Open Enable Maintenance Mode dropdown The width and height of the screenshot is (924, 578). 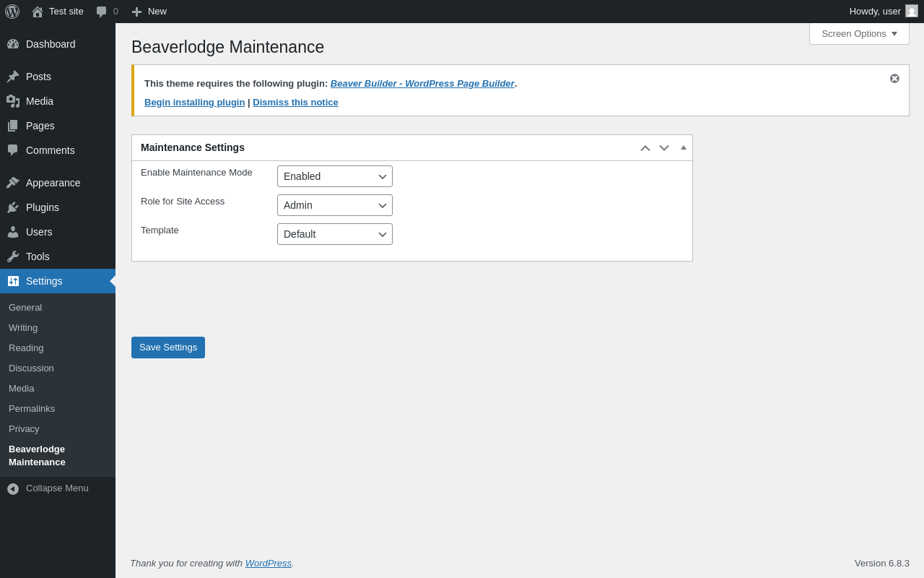click(335, 176)
